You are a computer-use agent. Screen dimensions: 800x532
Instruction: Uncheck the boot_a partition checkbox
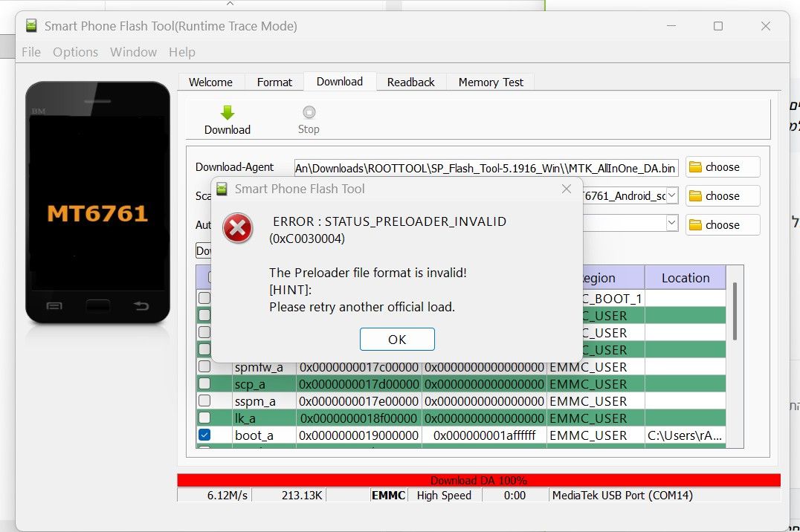204,435
